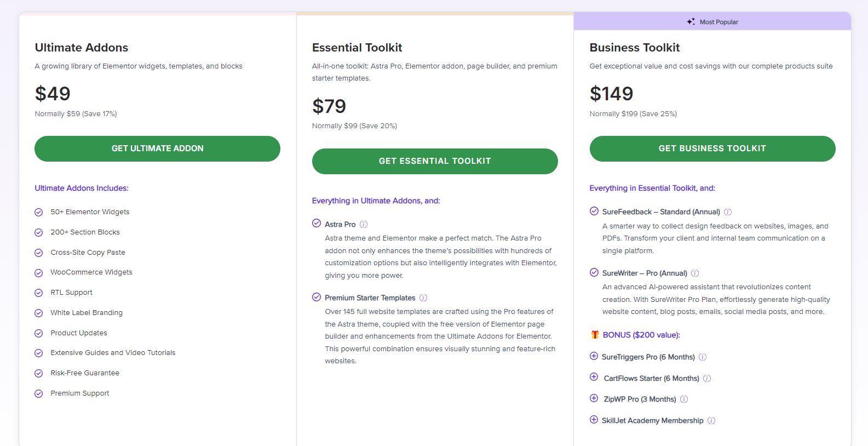The height and width of the screenshot is (446, 868).
Task: Open the SureFeedback Standard info icon
Action: (x=729, y=211)
